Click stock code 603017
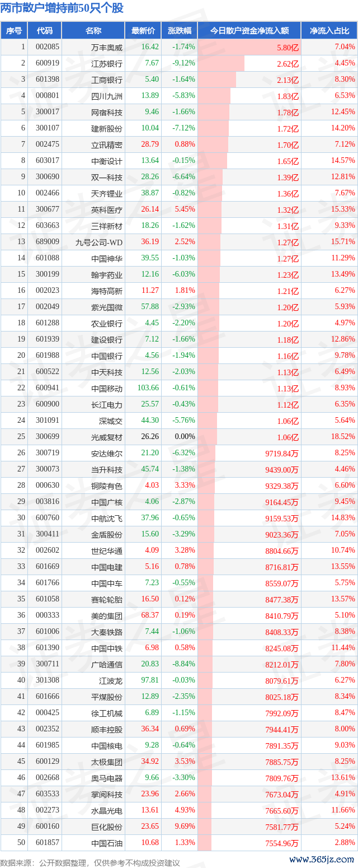 click(47, 161)
